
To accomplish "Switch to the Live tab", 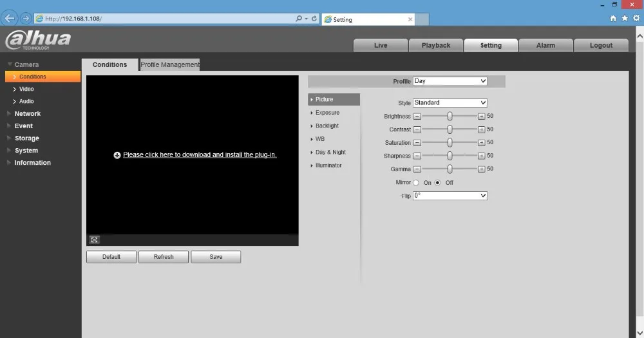I will 381,45.
